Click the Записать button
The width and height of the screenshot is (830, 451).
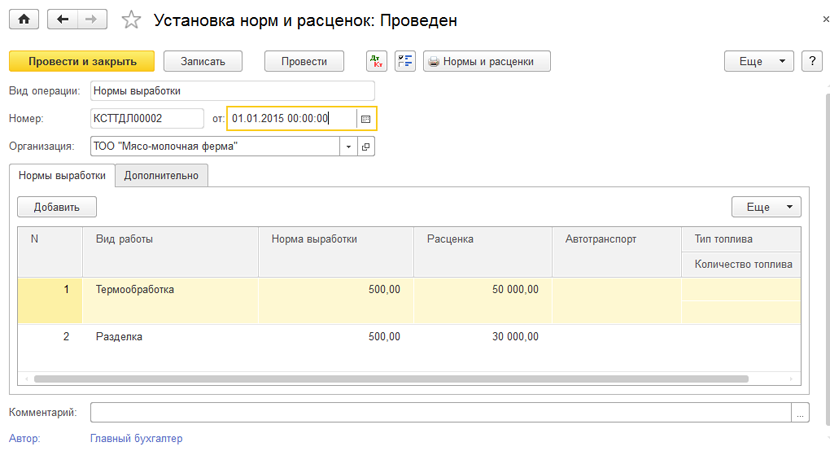[203, 61]
